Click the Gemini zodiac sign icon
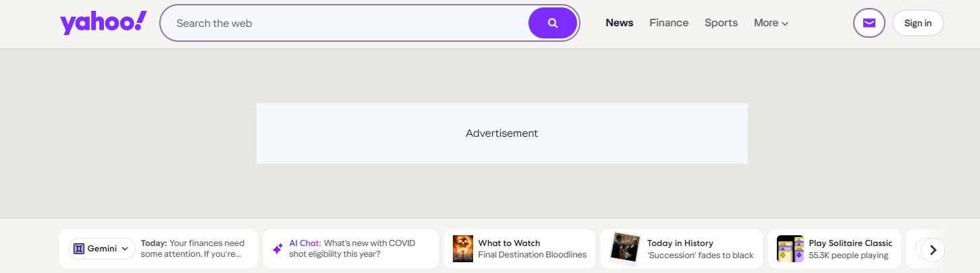The width and height of the screenshot is (980, 273). point(79,249)
